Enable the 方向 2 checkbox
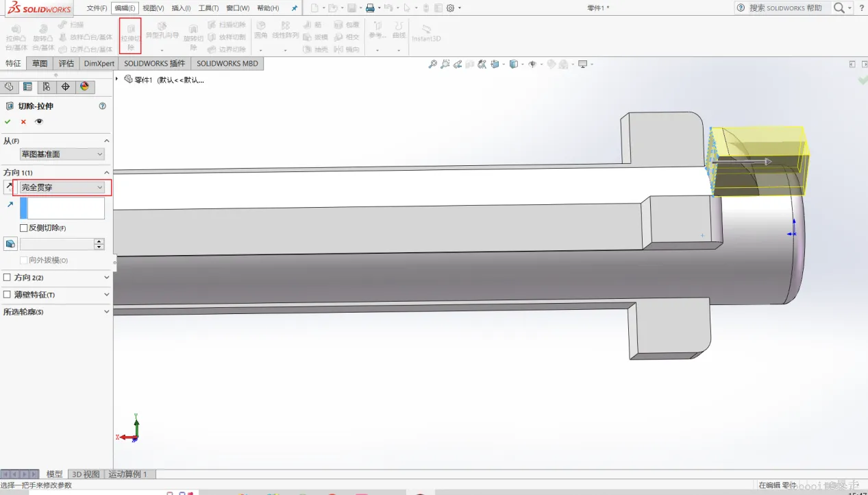 tap(8, 278)
